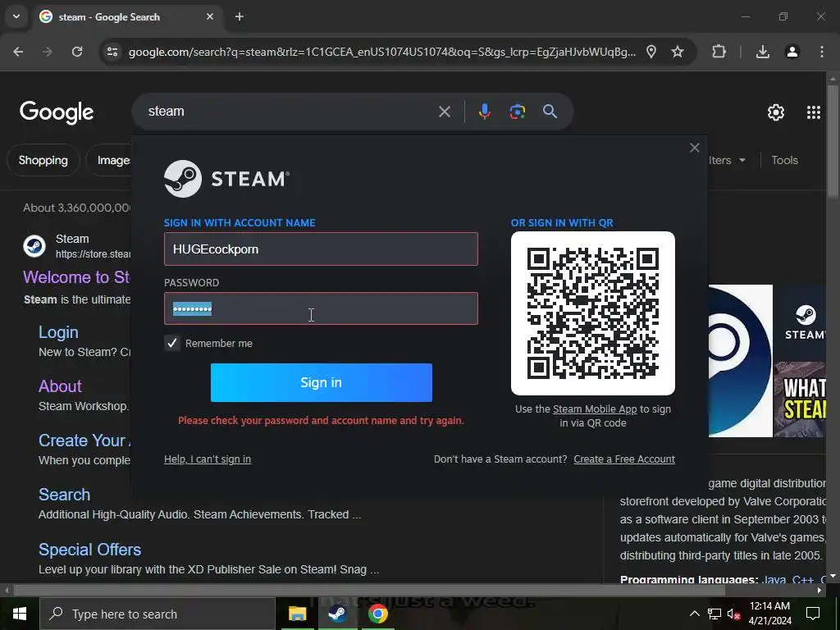The width and height of the screenshot is (840, 630).
Task: Open the Welcome to Steam result link
Action: [x=76, y=277]
